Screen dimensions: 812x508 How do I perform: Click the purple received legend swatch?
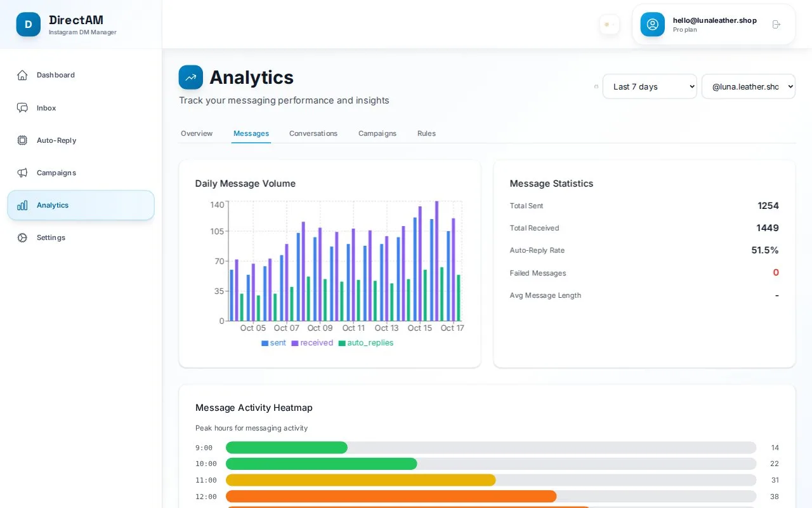pos(295,344)
